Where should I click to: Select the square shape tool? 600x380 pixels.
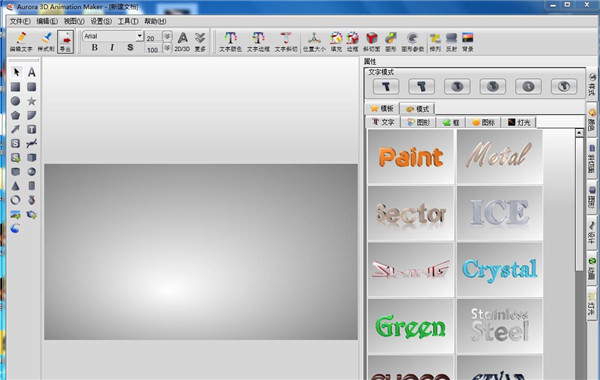click(15, 87)
